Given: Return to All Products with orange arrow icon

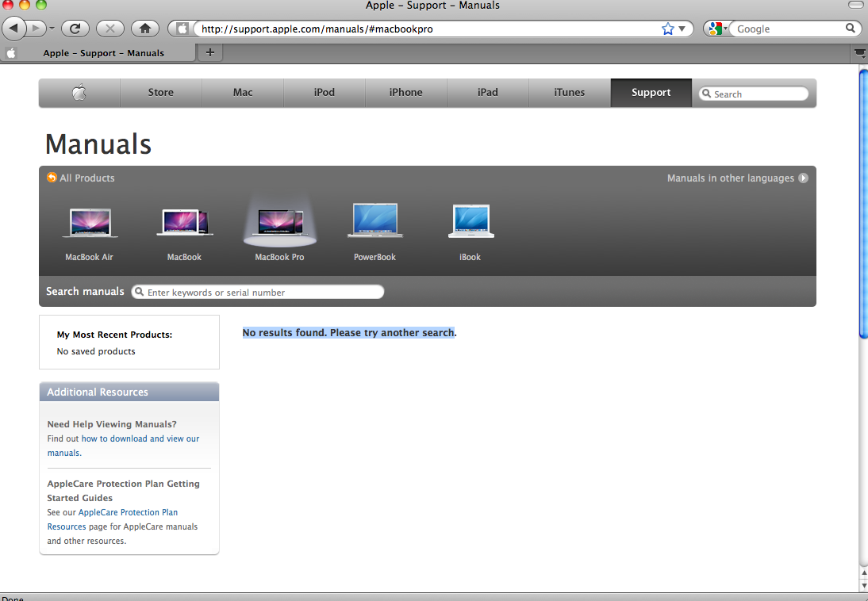Looking at the screenshot, I should pyautogui.click(x=52, y=177).
